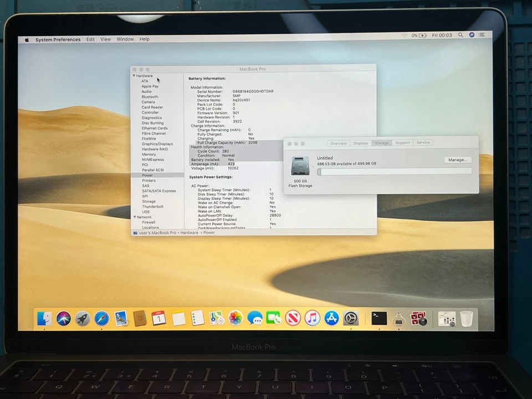Click the flash storage drive icon
The image size is (532, 399).
300,166
